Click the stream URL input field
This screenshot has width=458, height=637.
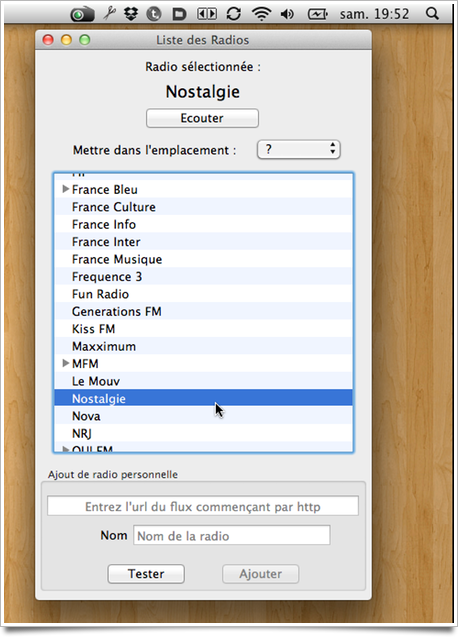[x=203, y=506]
